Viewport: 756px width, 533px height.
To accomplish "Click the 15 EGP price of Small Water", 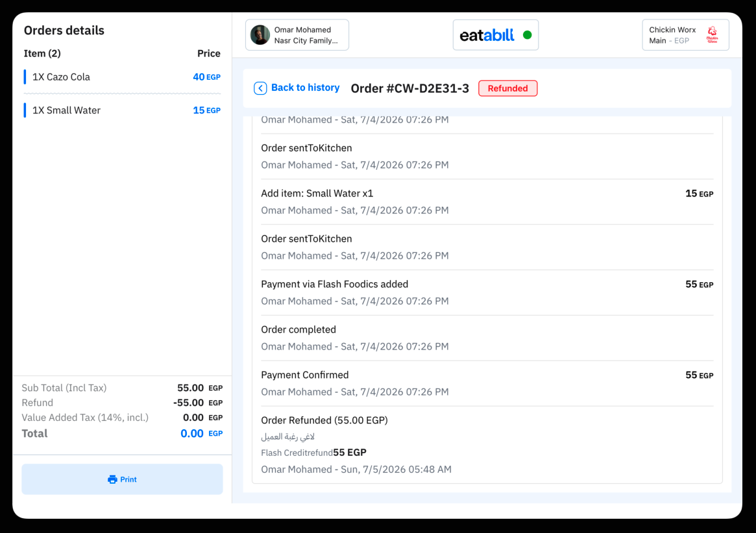I will point(207,110).
